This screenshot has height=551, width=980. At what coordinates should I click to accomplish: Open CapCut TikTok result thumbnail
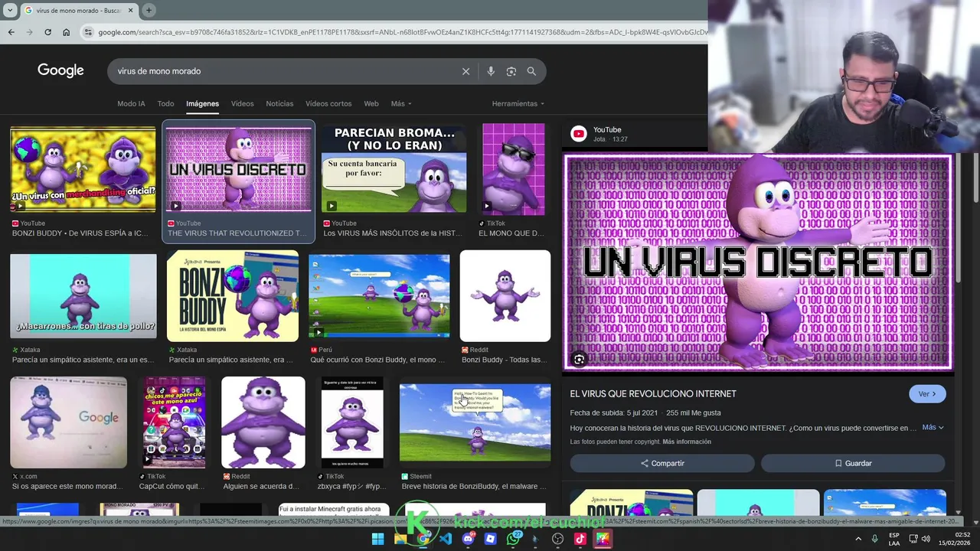(x=175, y=422)
